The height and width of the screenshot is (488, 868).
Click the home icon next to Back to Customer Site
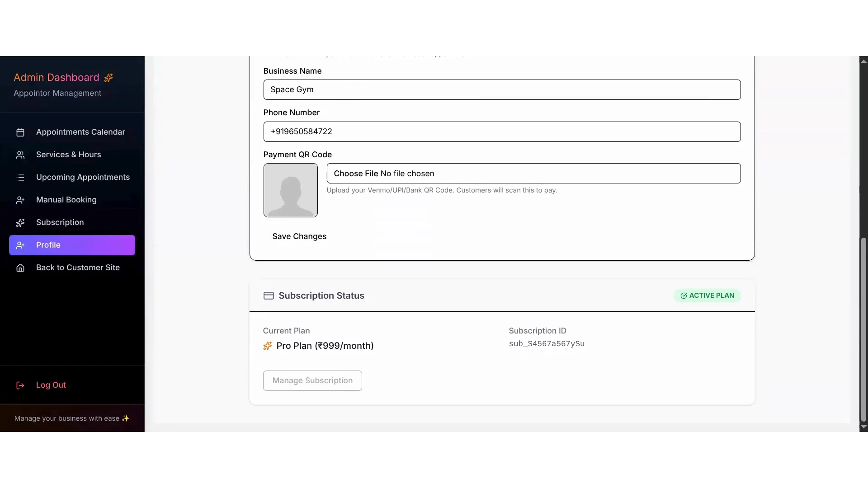point(20,267)
